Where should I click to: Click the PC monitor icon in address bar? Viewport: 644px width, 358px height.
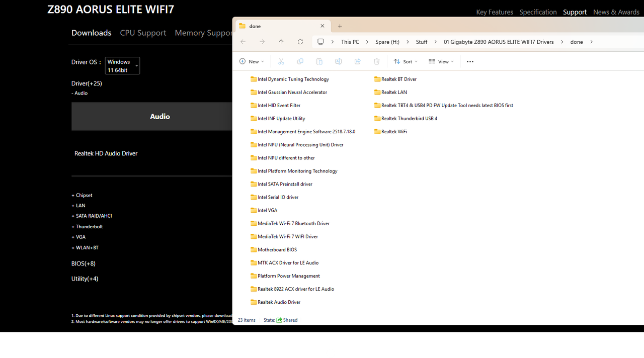[320, 42]
